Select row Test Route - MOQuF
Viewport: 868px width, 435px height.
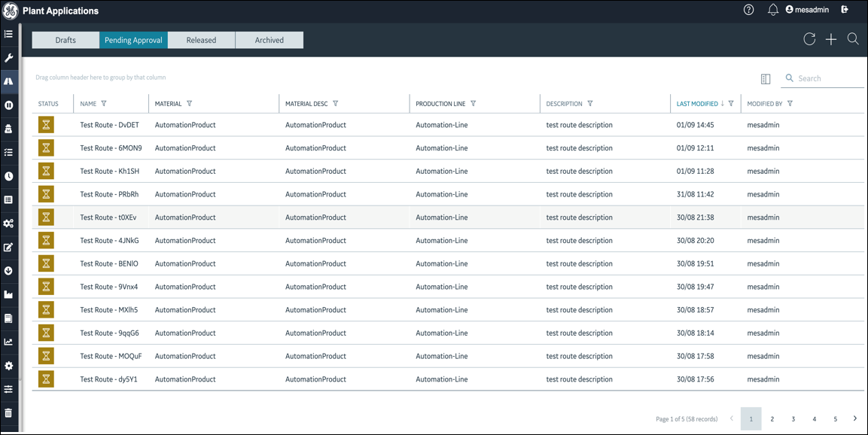pos(448,357)
